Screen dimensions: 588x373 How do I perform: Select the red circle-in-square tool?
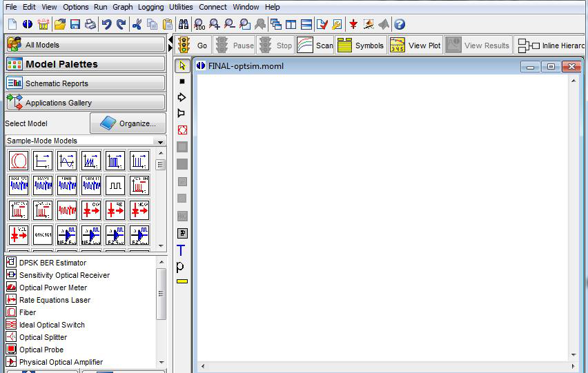click(182, 130)
